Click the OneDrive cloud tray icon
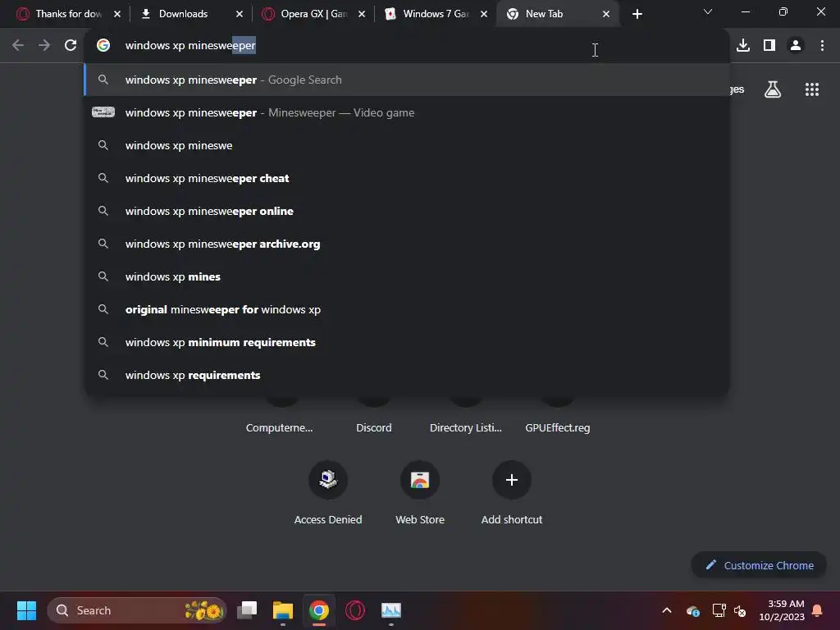The image size is (840, 630). tap(692, 610)
